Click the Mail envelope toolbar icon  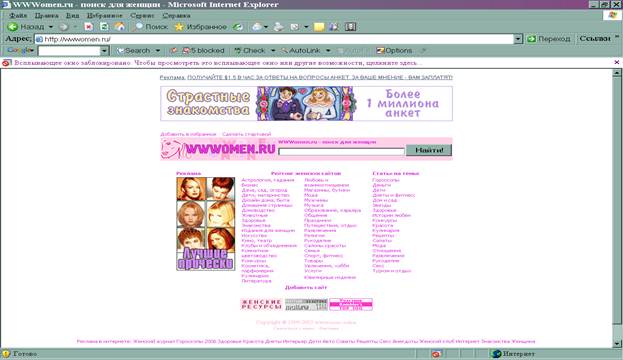tap(257, 27)
